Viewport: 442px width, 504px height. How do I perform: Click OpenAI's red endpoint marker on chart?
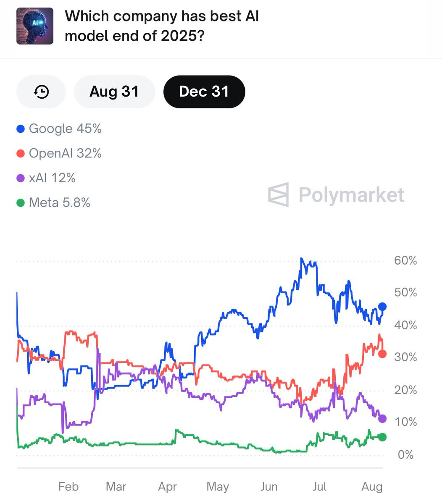[382, 354]
